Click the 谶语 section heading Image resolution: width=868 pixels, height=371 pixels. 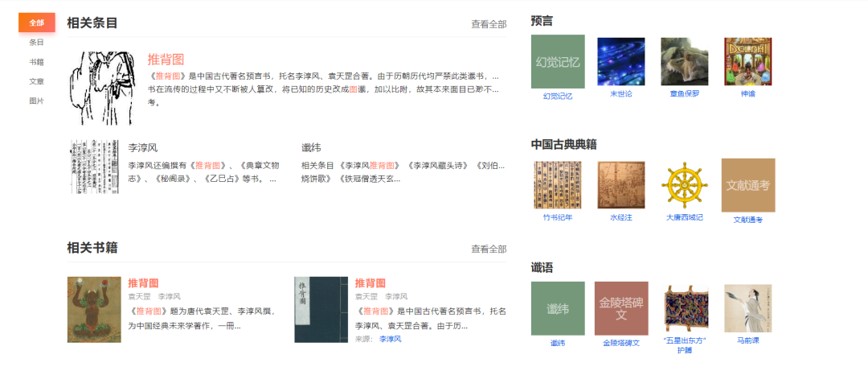pos(542,268)
